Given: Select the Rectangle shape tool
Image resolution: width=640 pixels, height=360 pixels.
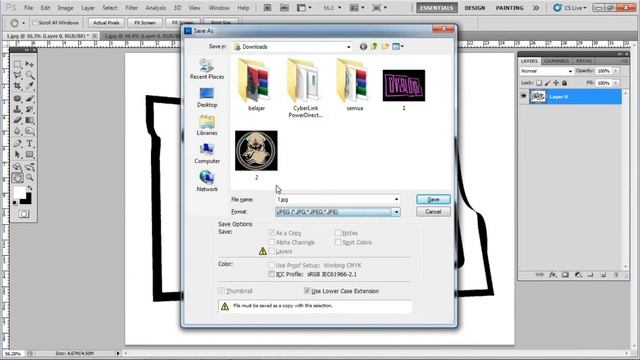Looking at the screenshot, I should pos(30,155).
